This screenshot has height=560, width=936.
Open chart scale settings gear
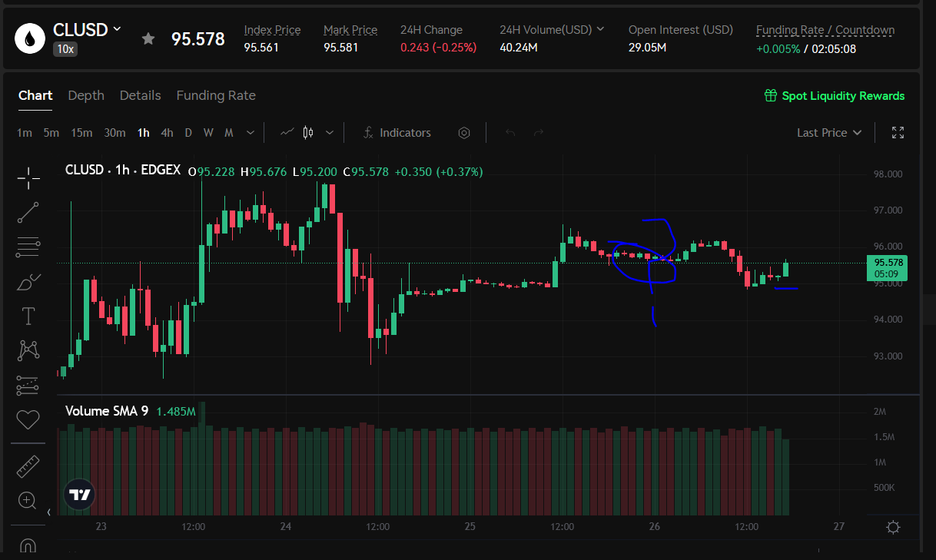[893, 527]
